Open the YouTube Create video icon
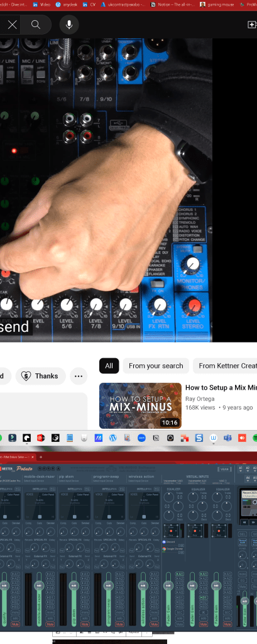This screenshot has width=257, height=644. (252, 25)
